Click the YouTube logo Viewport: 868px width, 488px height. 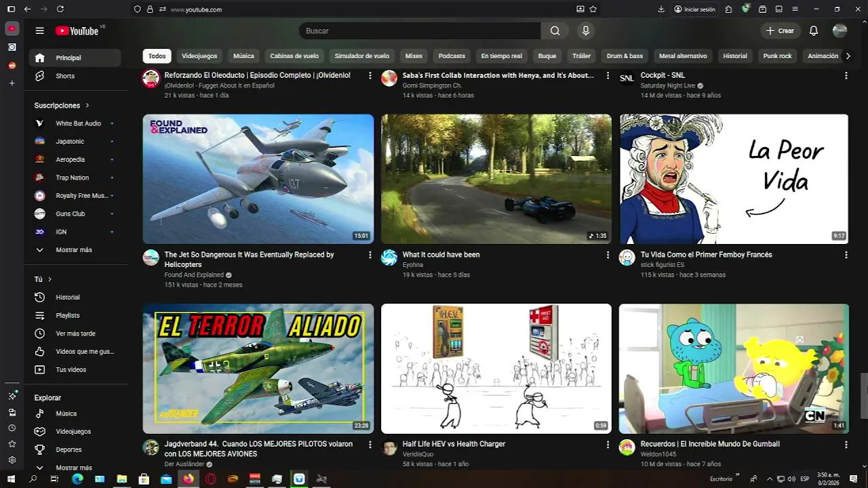click(x=77, y=30)
